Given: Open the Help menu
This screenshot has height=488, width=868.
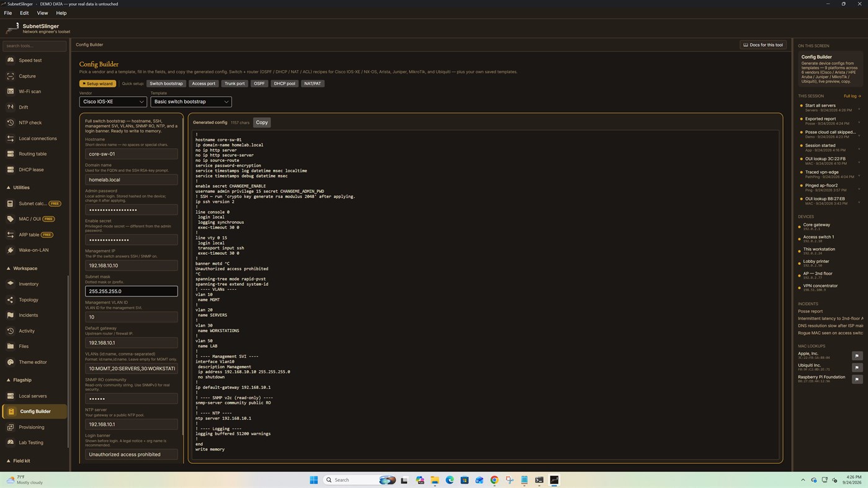Looking at the screenshot, I should [x=61, y=13].
